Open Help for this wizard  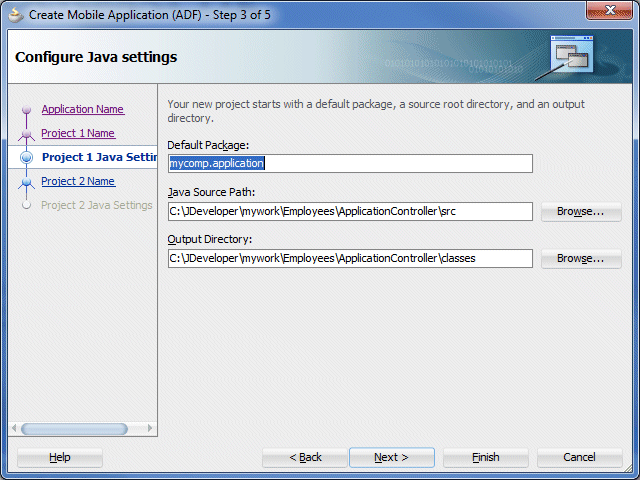pos(60,458)
